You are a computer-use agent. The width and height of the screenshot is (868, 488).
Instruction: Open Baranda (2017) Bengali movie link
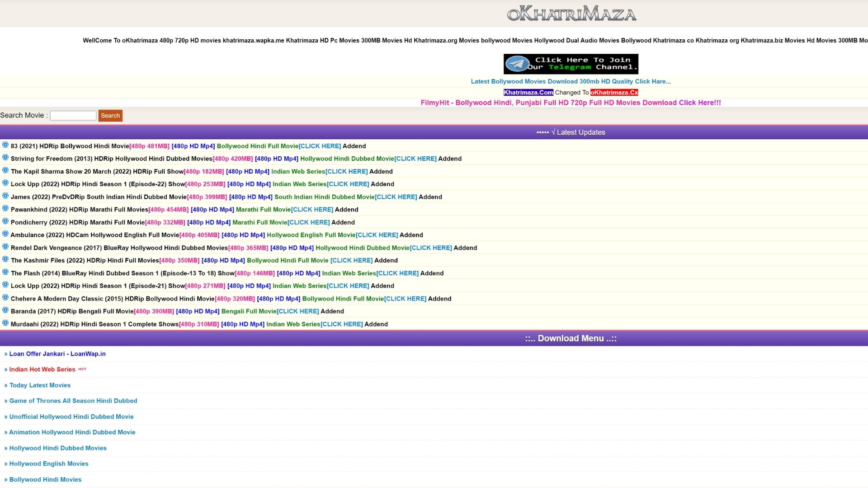click(177, 311)
